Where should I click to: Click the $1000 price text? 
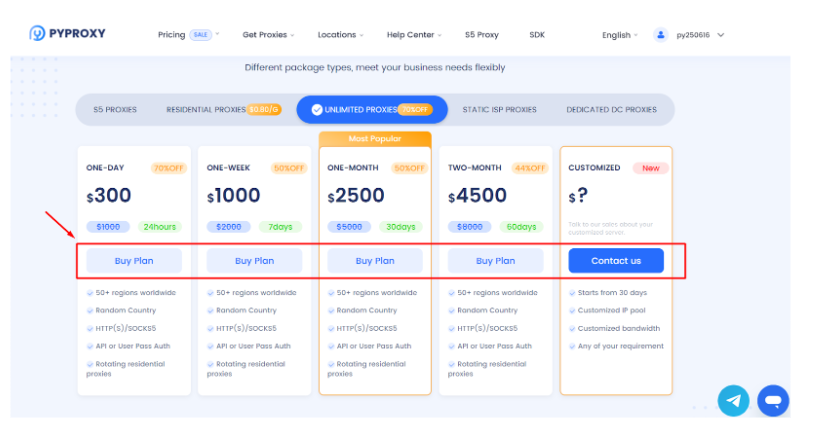point(233,195)
